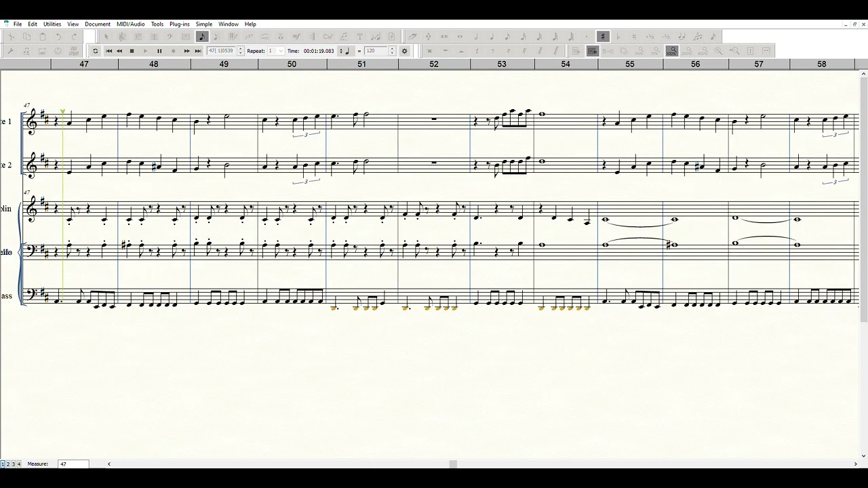Image resolution: width=868 pixels, height=488 pixels.
Task: Jump to end of score
Action: point(198,51)
